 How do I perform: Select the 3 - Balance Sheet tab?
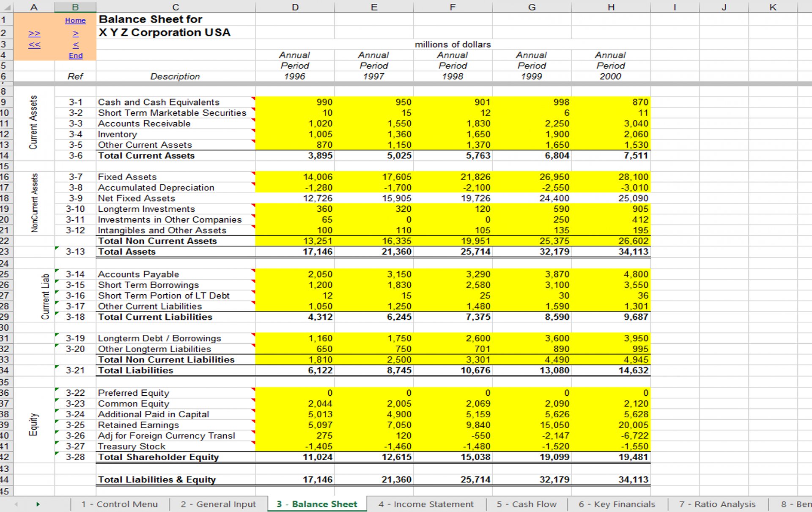[x=317, y=504]
